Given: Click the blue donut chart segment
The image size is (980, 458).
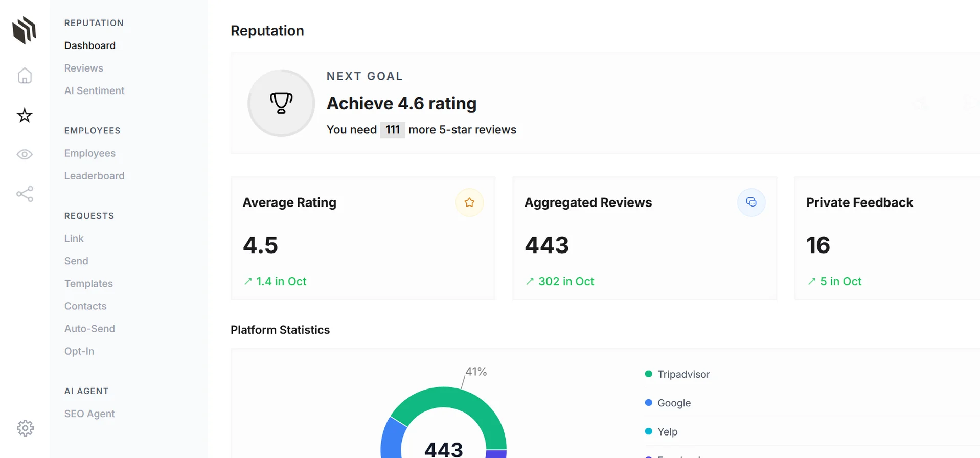Looking at the screenshot, I should click(x=393, y=439).
